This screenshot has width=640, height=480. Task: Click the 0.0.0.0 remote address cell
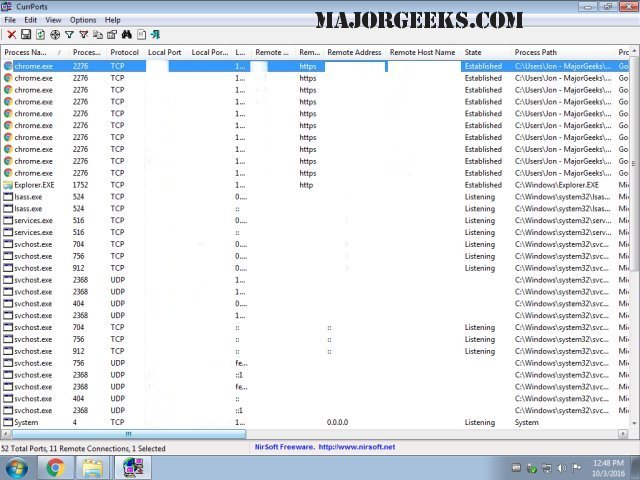pos(338,422)
